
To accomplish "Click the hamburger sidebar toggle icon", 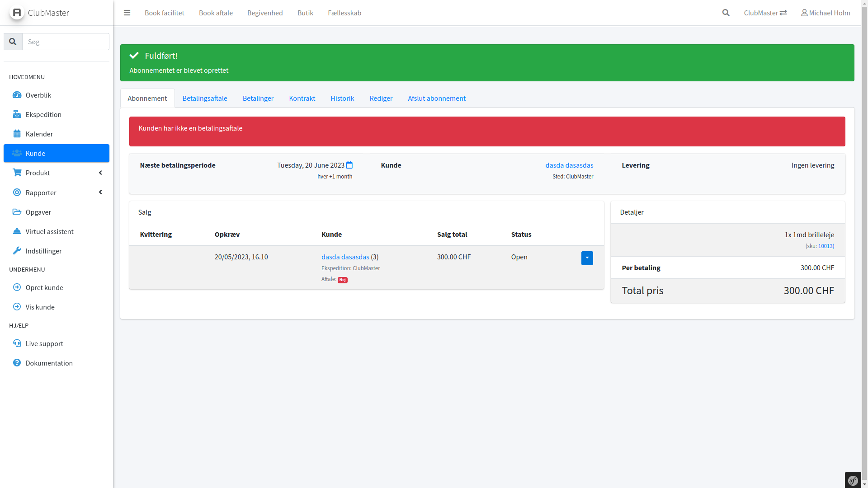I will pos(127,13).
